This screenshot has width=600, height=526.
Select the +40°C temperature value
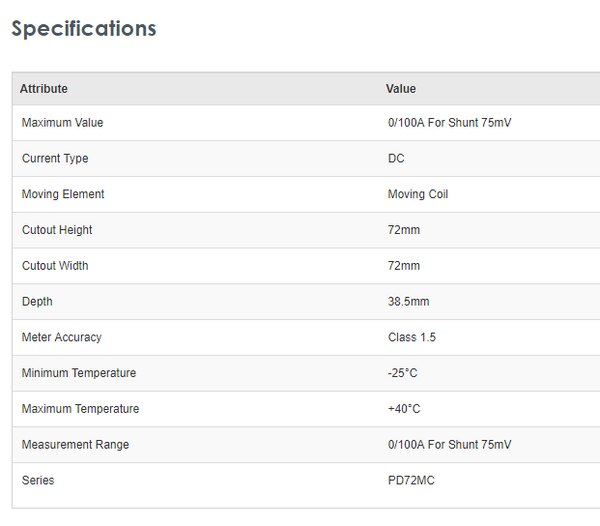404,409
